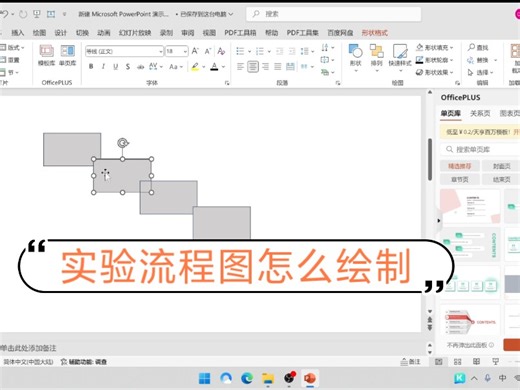Toggle Italic formatting
This screenshot has width=520, height=390.
click(103, 67)
